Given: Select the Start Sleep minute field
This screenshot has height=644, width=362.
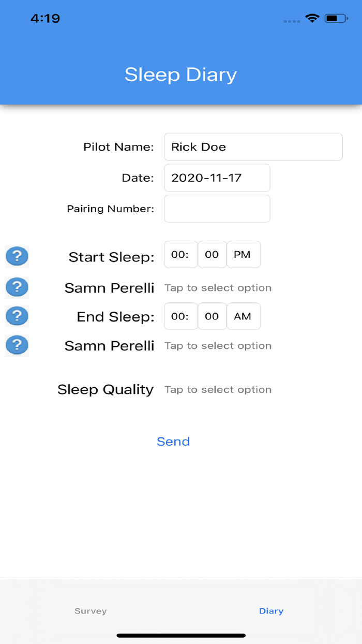Looking at the screenshot, I should pos(212,254).
